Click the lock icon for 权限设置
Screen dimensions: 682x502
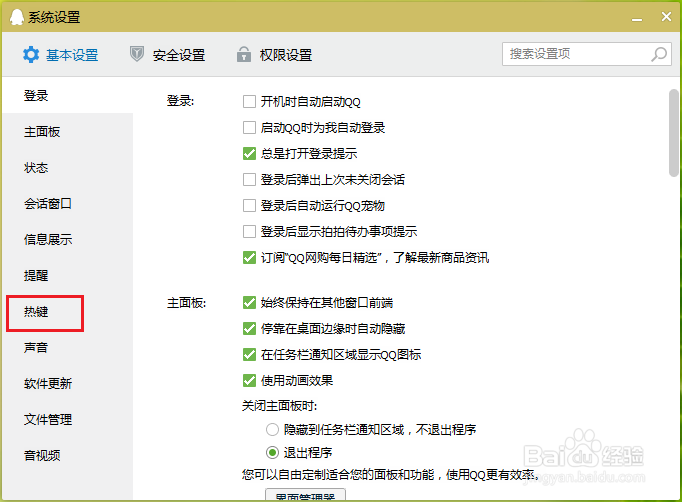tap(244, 54)
